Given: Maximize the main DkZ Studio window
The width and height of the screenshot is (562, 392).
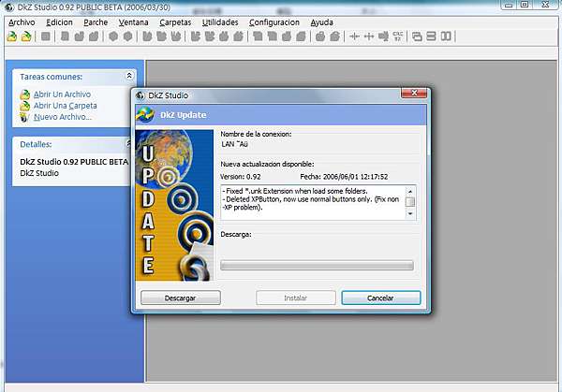Looking at the screenshot, I should 525,5.
